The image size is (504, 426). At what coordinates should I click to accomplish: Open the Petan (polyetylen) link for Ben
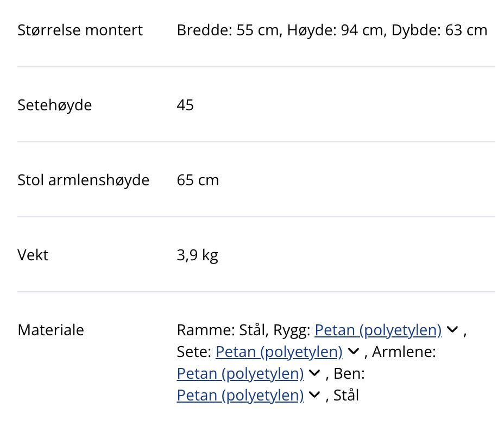point(240,395)
